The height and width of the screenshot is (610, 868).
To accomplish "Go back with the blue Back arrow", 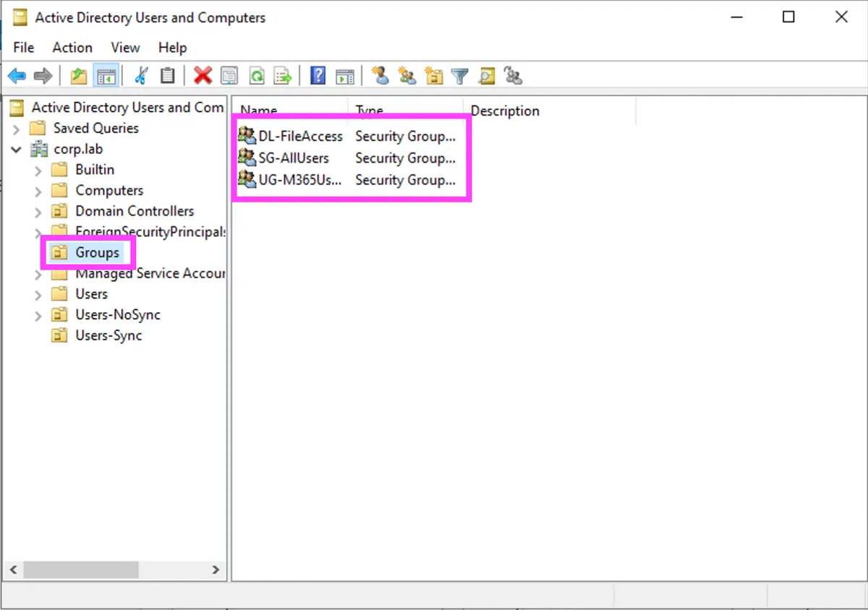I will tap(17, 76).
